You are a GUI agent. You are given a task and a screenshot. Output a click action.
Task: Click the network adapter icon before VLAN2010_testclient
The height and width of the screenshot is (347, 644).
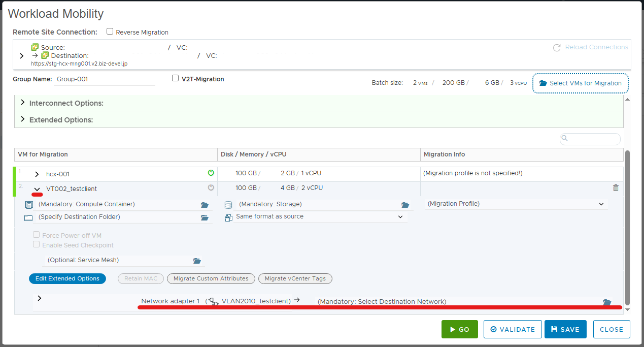[214, 301]
